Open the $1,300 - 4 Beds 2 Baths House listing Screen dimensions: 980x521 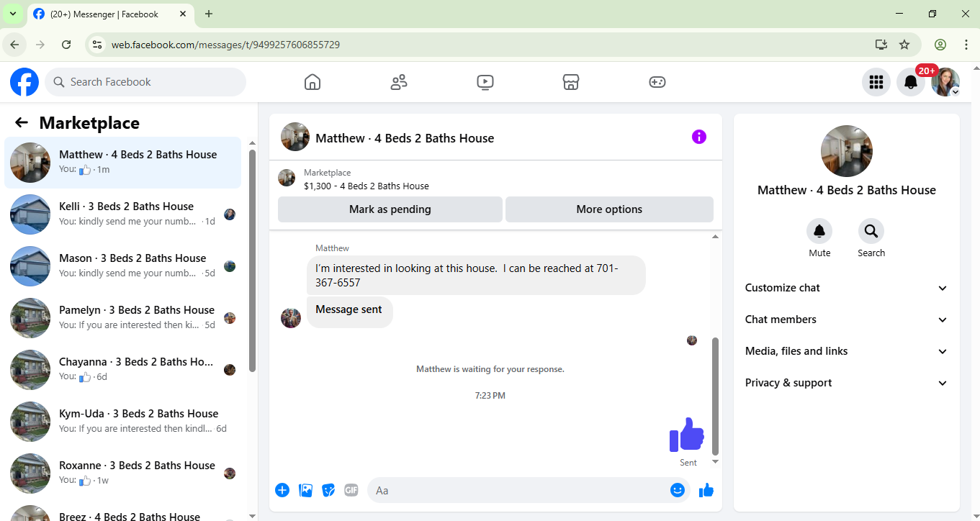[366, 186]
